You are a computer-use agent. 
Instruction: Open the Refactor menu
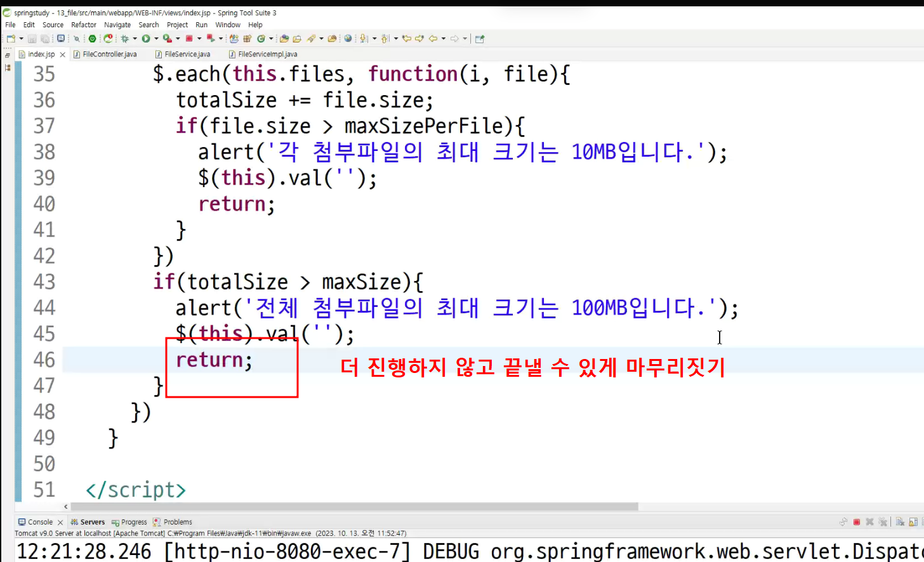(84, 25)
